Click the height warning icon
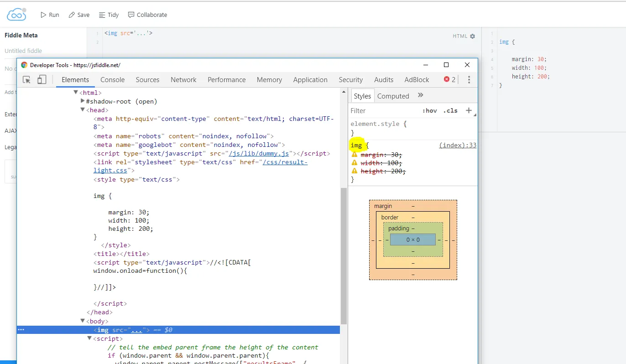 [x=355, y=171]
